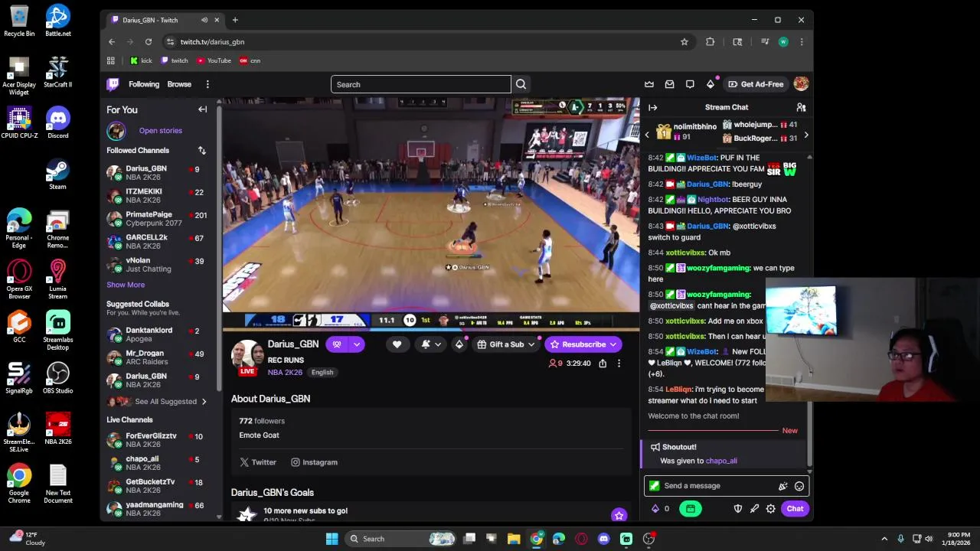Image resolution: width=980 pixels, height=551 pixels.
Task: Open the emote picker smiley icon
Action: [x=799, y=486]
